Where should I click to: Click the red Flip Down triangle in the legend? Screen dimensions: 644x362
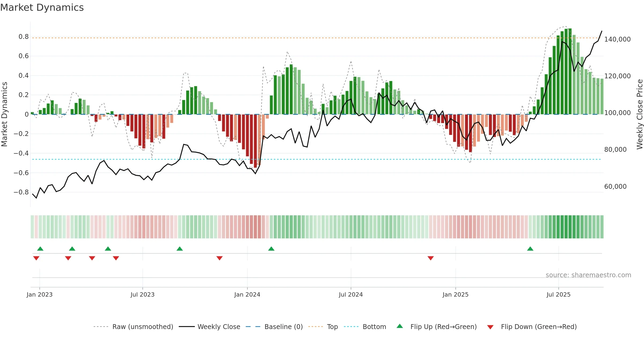coord(490,327)
